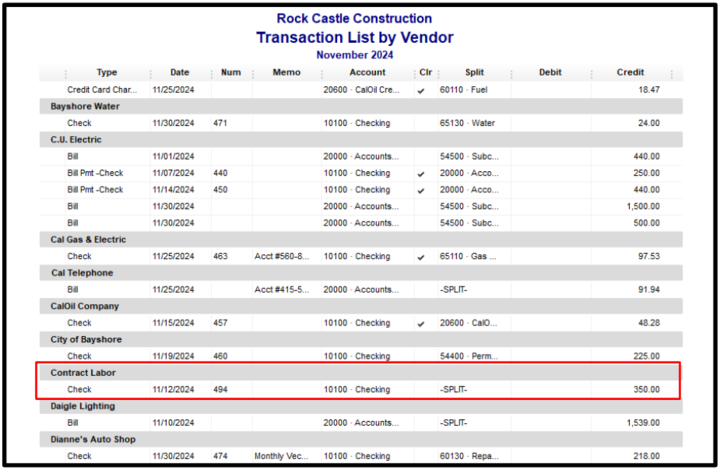Click the cleared checkmark for check 457
The width and height of the screenshot is (720, 470).
421,324
